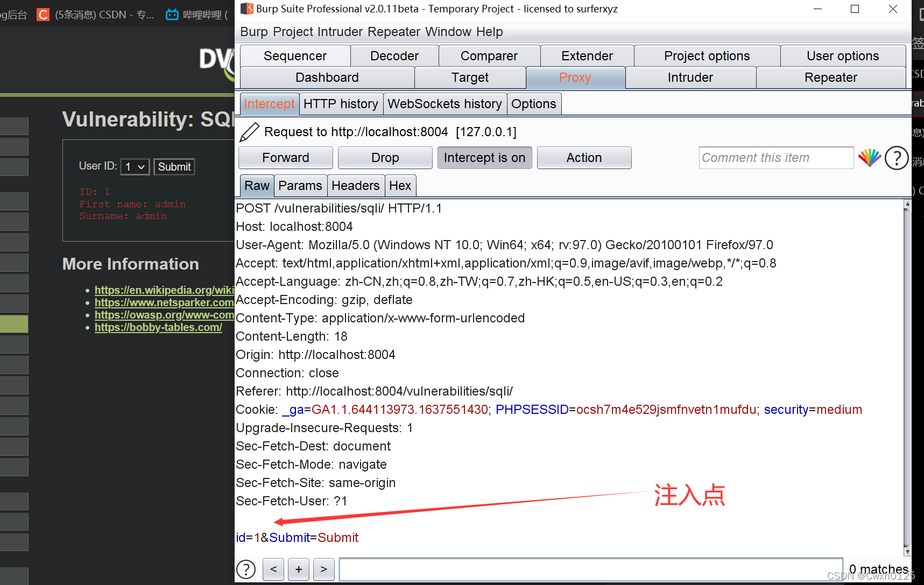Click scrollbar up arrow in request editor
Viewport: 924px width, 585px height.
(907, 204)
